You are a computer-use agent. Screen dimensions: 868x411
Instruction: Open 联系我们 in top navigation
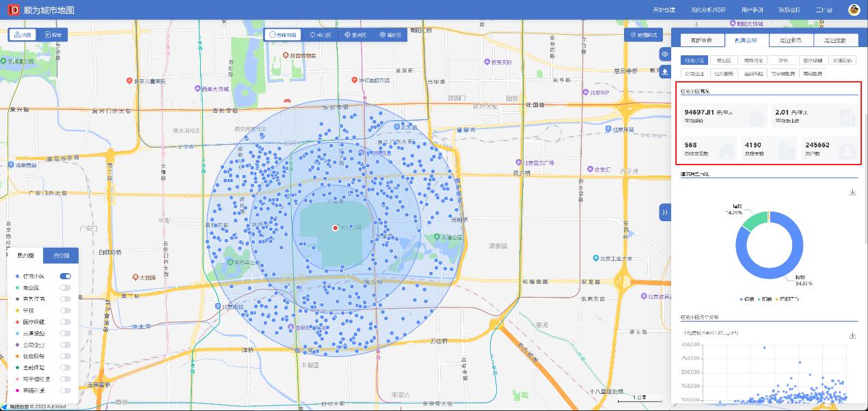(789, 10)
